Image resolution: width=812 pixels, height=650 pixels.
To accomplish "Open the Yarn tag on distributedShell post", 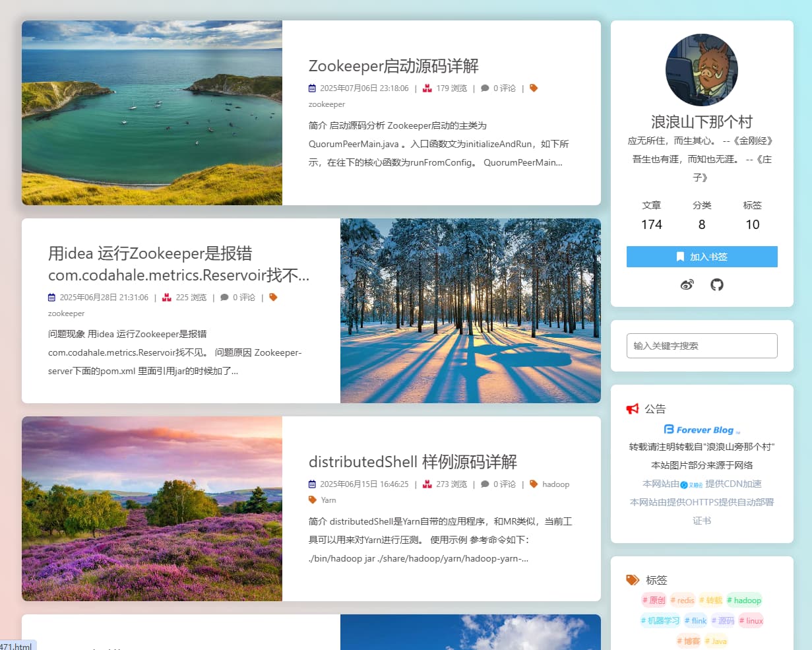I will click(329, 500).
